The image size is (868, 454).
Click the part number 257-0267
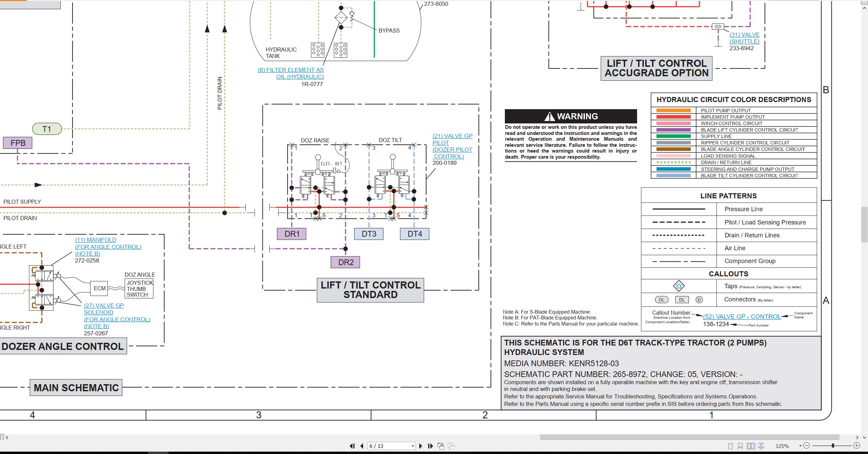[x=96, y=333]
